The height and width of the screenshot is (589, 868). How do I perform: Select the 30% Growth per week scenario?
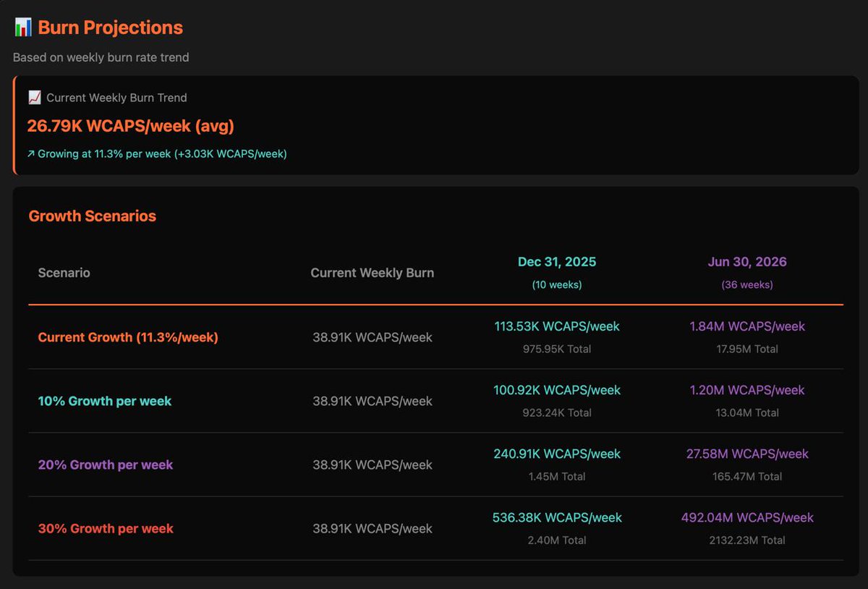(106, 528)
